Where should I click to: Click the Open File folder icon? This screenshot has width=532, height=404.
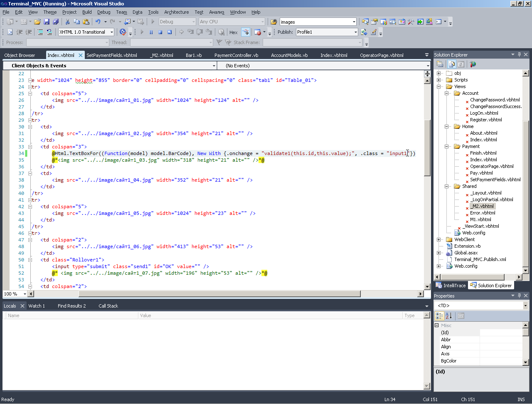[x=37, y=22]
